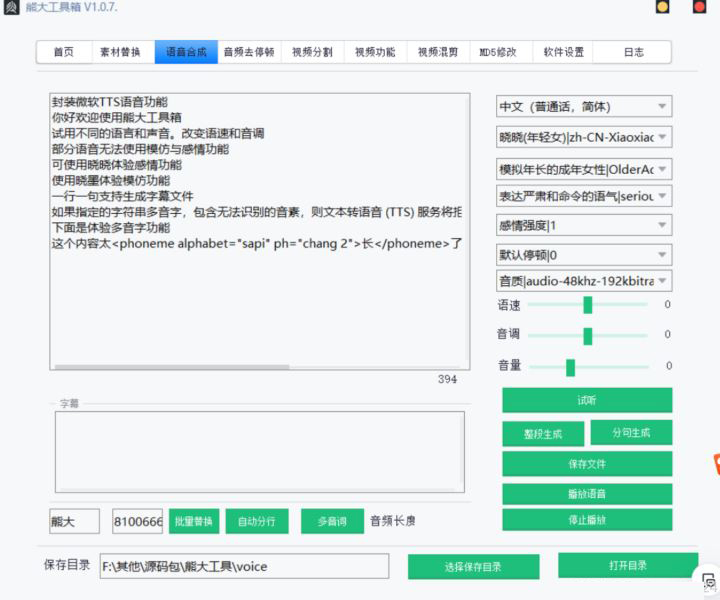This screenshot has height=600, width=720.
Task: Click the app logo icon in title bar
Action: 11,7
